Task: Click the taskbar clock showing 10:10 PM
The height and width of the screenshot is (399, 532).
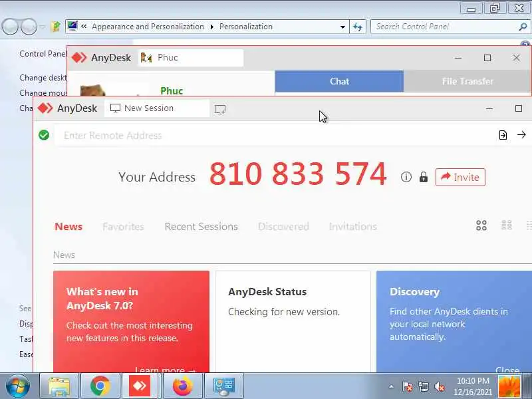Action: (x=473, y=386)
